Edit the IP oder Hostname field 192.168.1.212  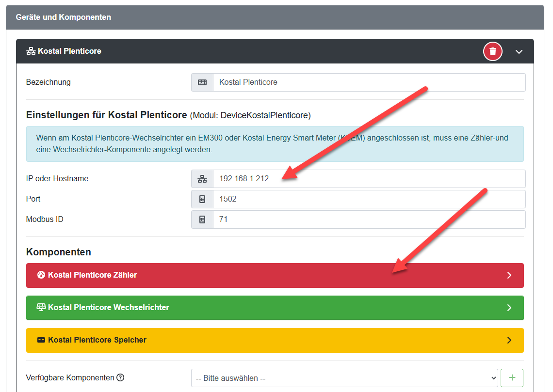(x=369, y=179)
